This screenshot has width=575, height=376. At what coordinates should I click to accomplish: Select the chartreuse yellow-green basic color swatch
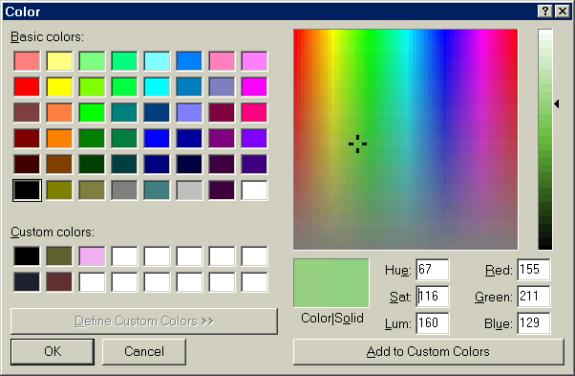pyautogui.click(x=92, y=87)
